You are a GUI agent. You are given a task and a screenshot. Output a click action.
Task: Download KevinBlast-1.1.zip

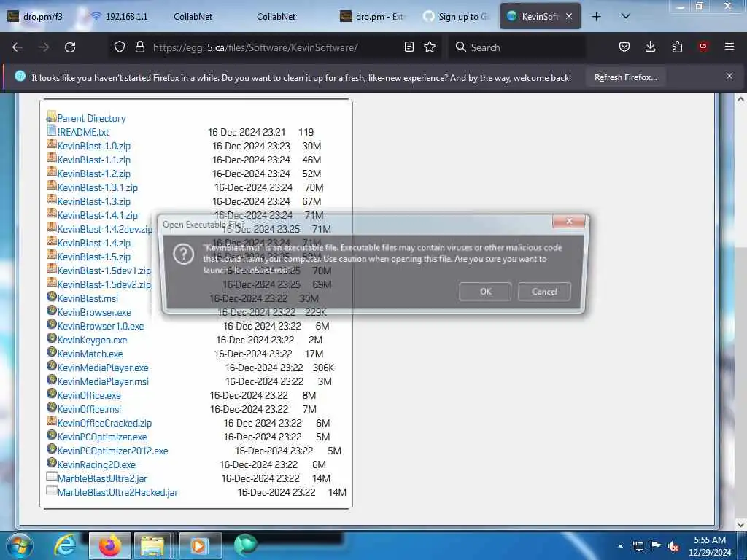(94, 160)
